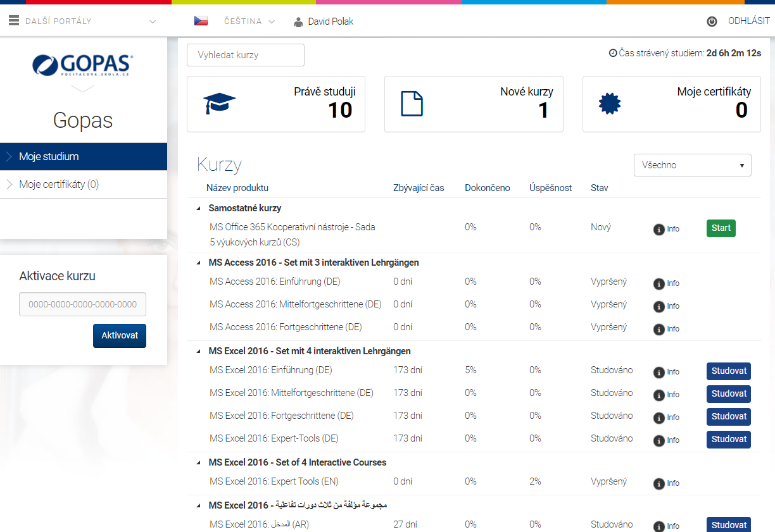
Task: Open Info for MS Excel 2016: Fortgeschrittene (DE)
Action: (x=666, y=418)
